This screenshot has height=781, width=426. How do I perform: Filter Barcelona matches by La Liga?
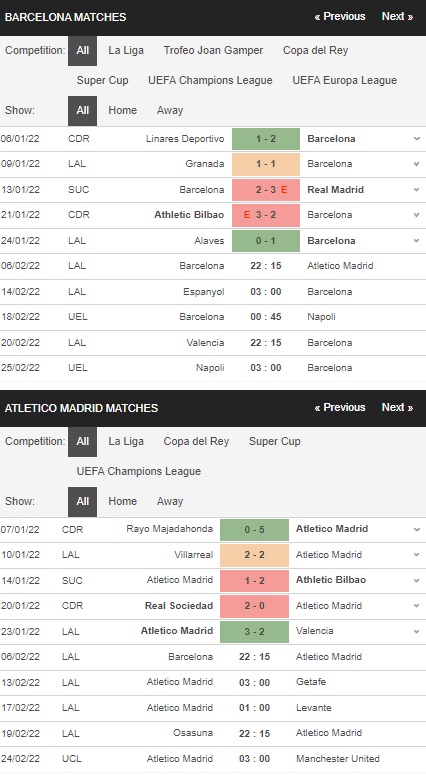click(x=126, y=50)
